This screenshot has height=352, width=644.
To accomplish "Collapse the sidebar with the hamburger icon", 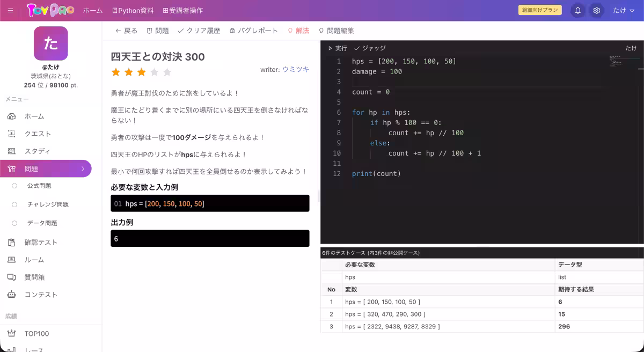I will click(10, 10).
